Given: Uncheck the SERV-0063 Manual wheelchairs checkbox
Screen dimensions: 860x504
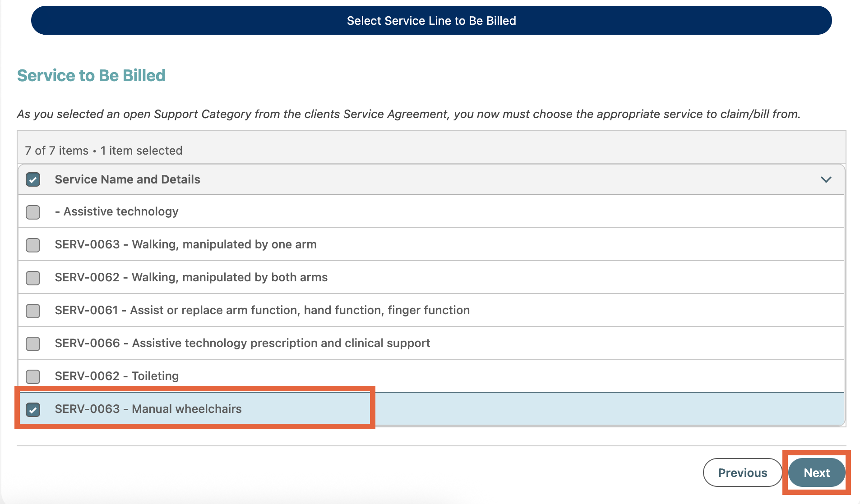Looking at the screenshot, I should point(33,409).
